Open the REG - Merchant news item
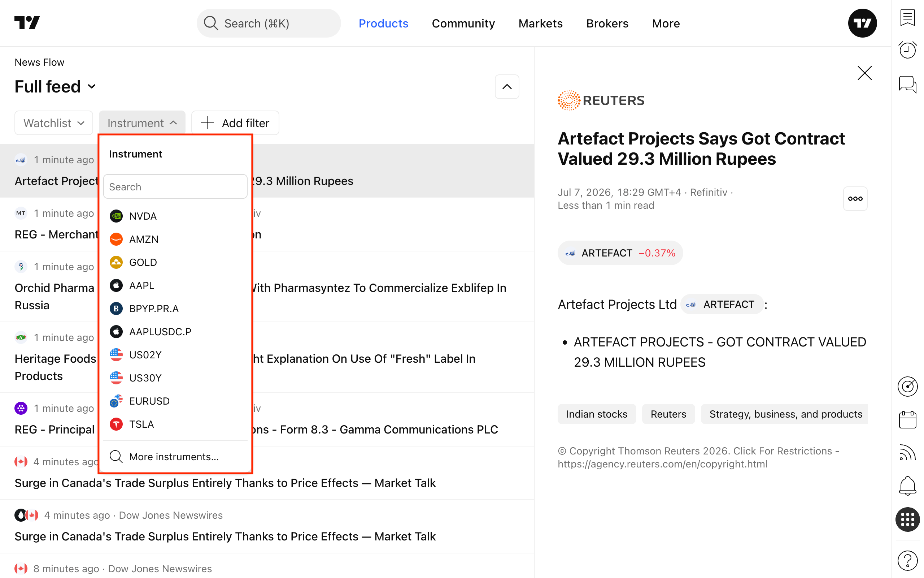The height and width of the screenshot is (578, 924). click(266, 224)
